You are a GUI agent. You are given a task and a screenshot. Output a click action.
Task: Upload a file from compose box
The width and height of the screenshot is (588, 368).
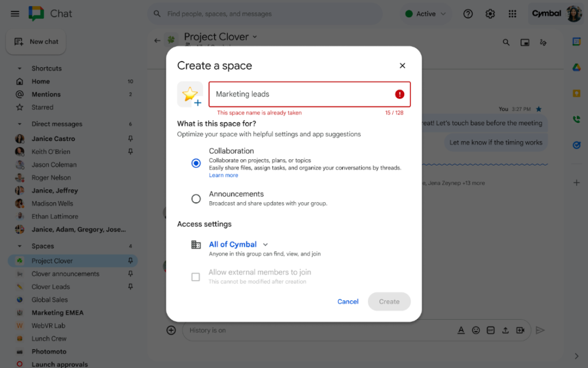pos(505,330)
